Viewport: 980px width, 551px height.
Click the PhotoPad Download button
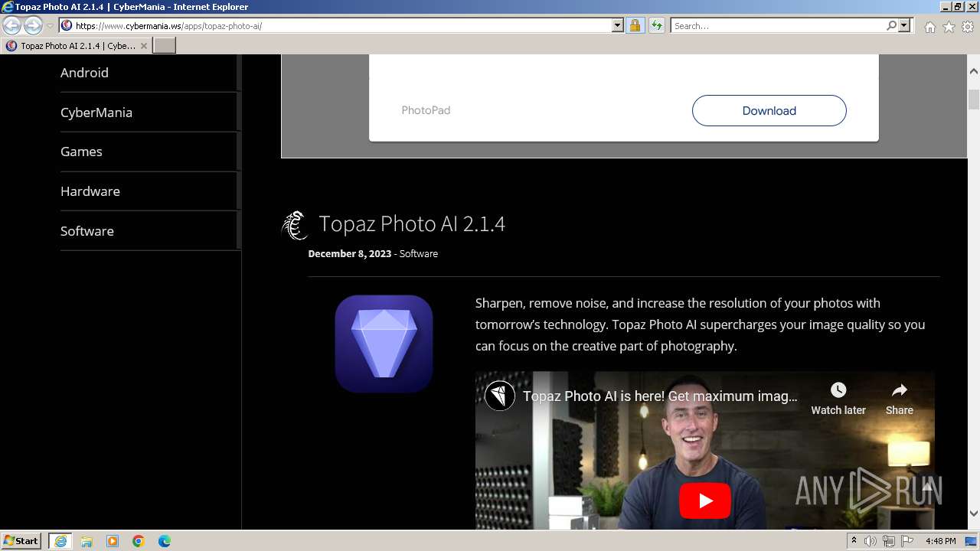tap(769, 110)
